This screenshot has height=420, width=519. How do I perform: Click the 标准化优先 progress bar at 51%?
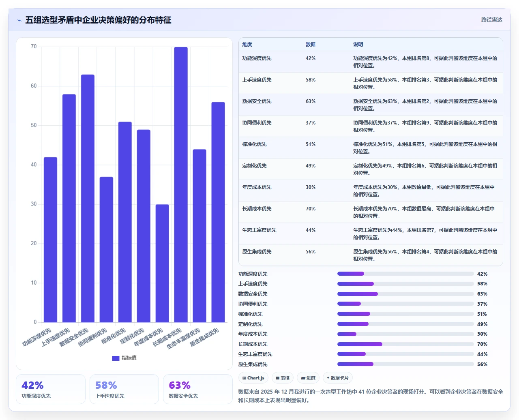point(405,314)
